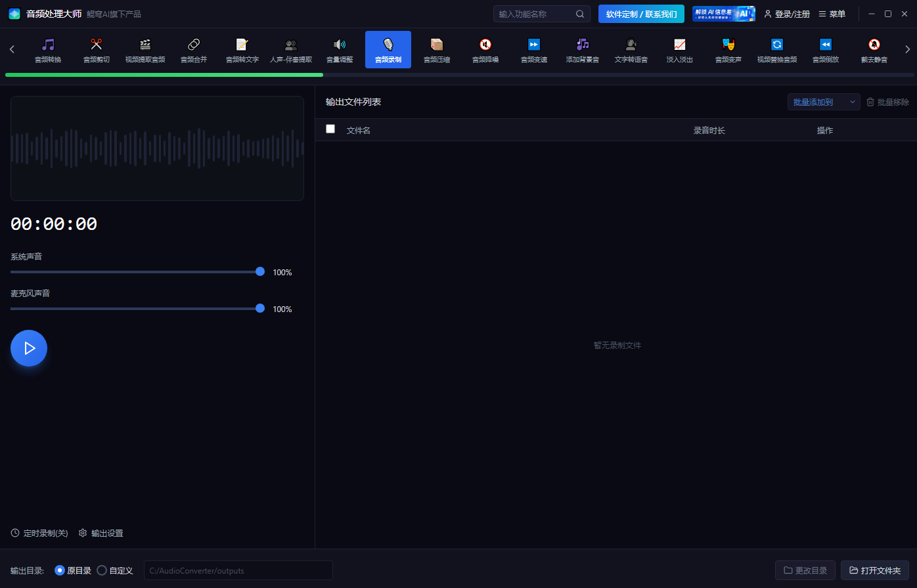Screen dimensions: 917x588
Task: Open the 音频变速 speed change tool
Action: tap(534, 50)
